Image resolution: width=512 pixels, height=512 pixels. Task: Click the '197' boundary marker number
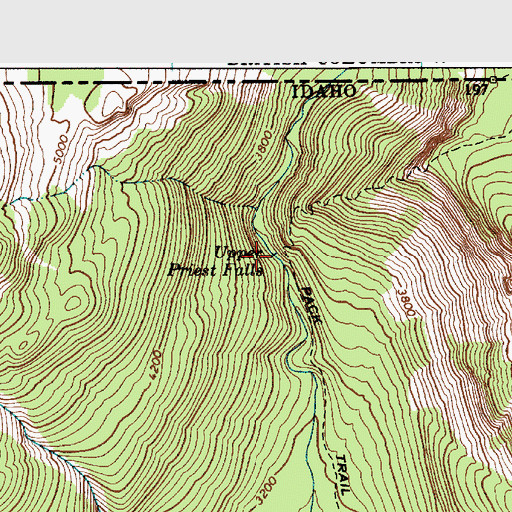pos(477,89)
